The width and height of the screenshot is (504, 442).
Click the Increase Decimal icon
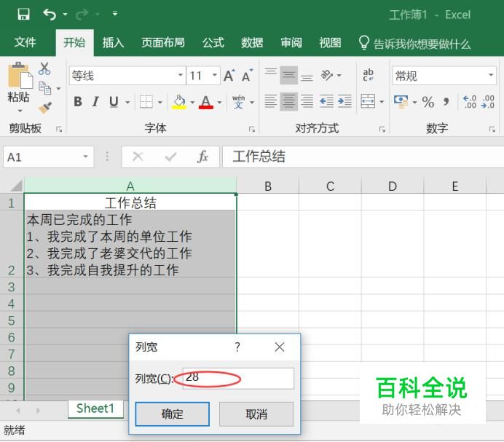[469, 102]
